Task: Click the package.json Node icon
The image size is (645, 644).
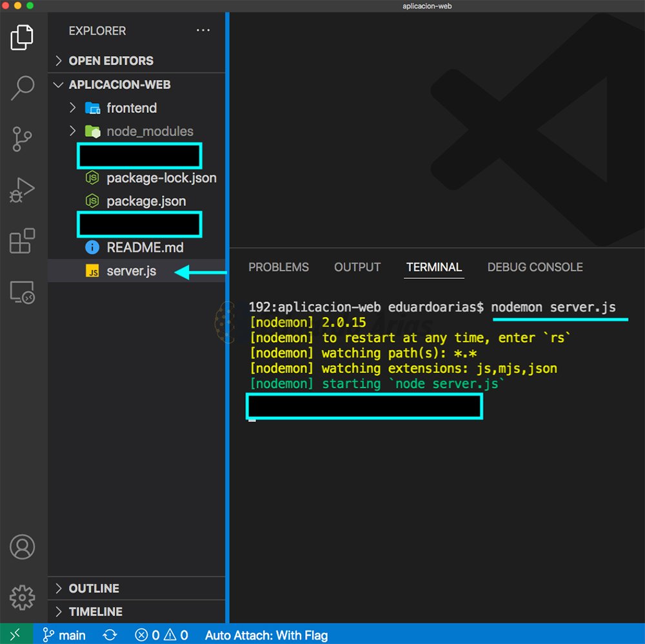Action: coord(92,201)
